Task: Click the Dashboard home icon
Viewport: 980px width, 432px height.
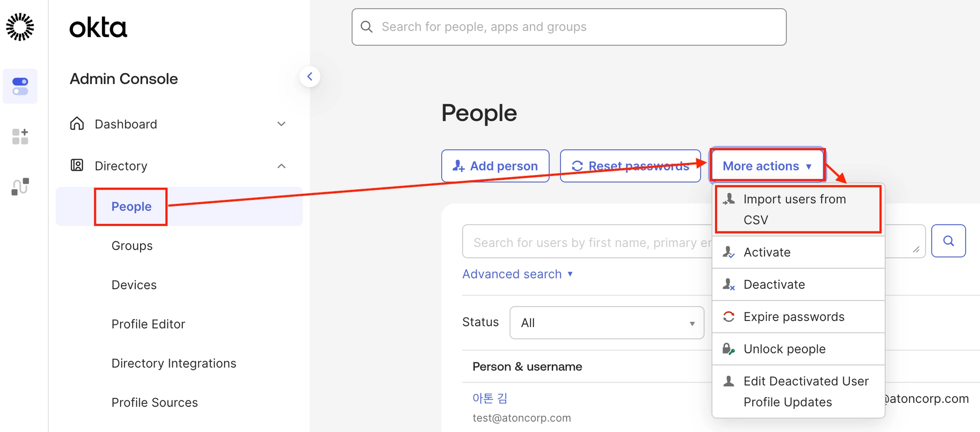Action: point(77,124)
